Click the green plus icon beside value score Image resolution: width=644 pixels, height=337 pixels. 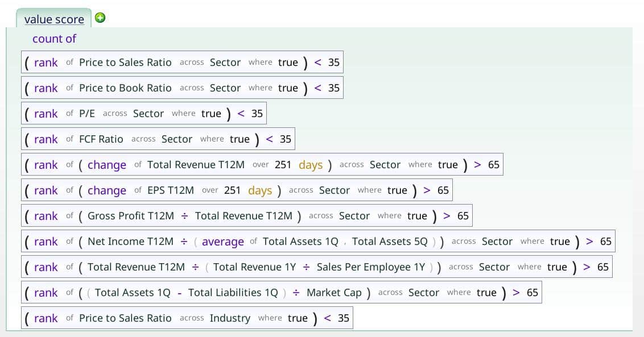tap(100, 18)
